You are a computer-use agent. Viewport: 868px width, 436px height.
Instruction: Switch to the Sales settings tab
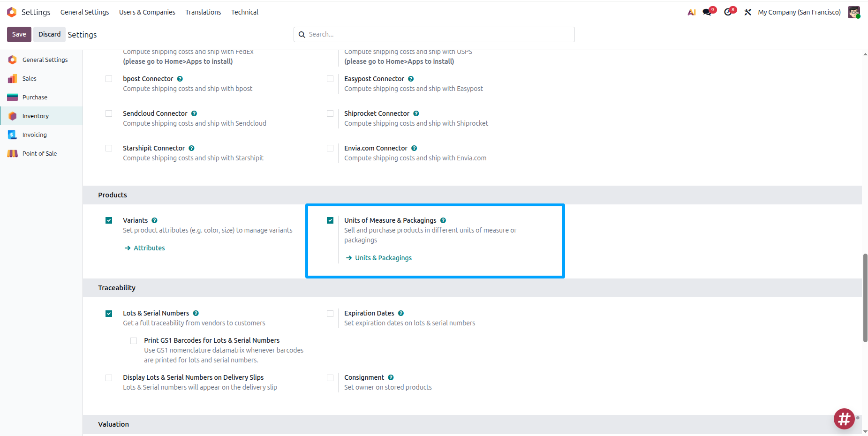(29, 79)
